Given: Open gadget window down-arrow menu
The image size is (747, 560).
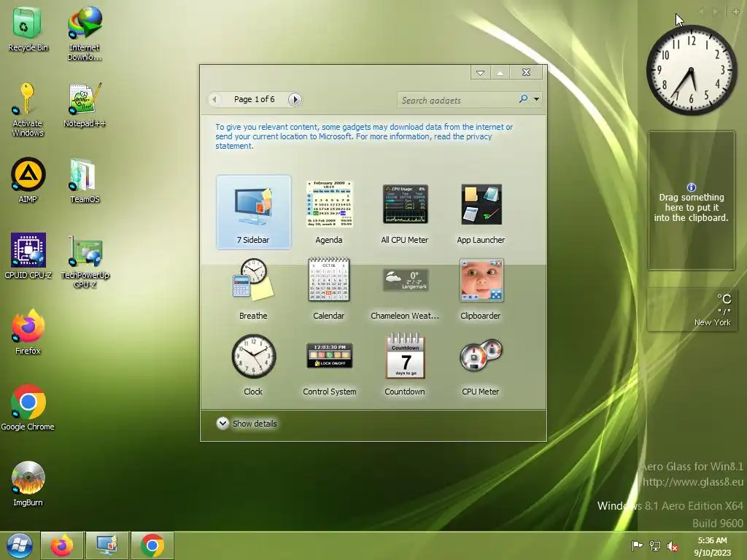Looking at the screenshot, I should pyautogui.click(x=480, y=72).
